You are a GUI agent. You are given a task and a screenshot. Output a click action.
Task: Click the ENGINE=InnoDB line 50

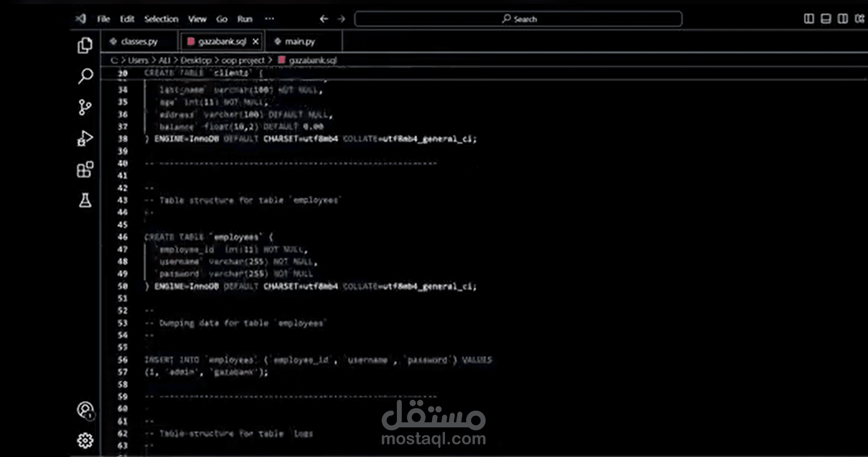coord(311,286)
